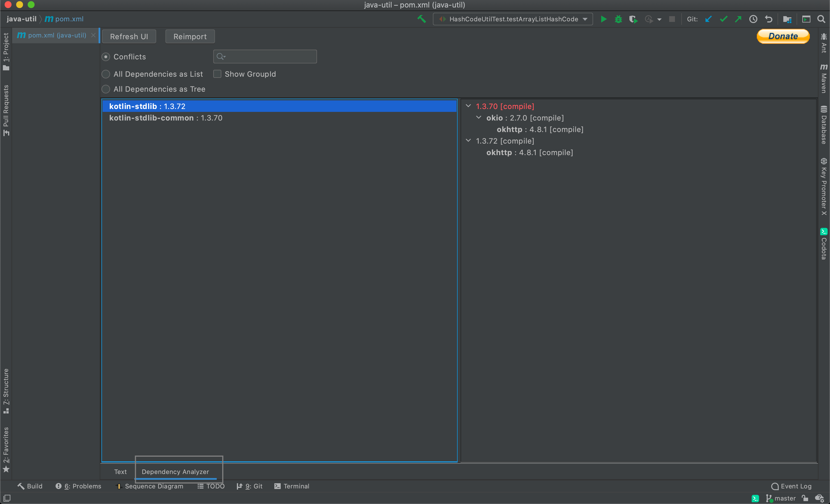The width and height of the screenshot is (830, 504).
Task: Open the Terminal tool window
Action: [292, 486]
